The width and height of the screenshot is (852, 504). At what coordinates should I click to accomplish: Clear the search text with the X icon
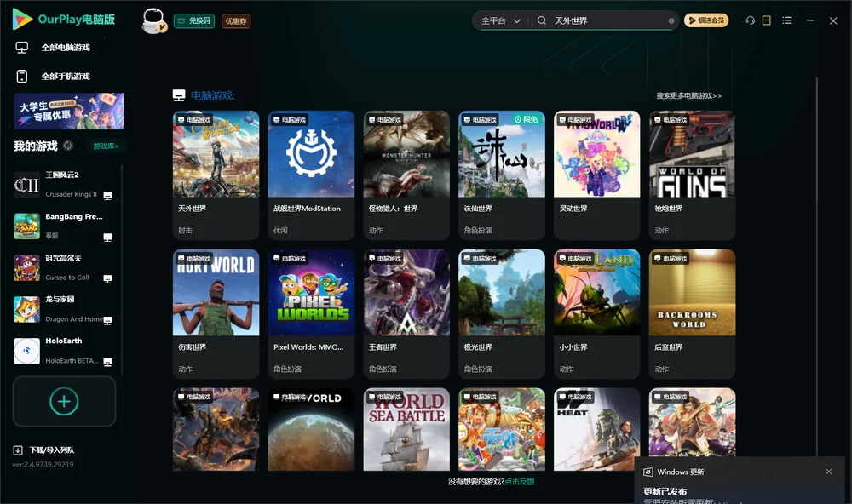(x=671, y=21)
